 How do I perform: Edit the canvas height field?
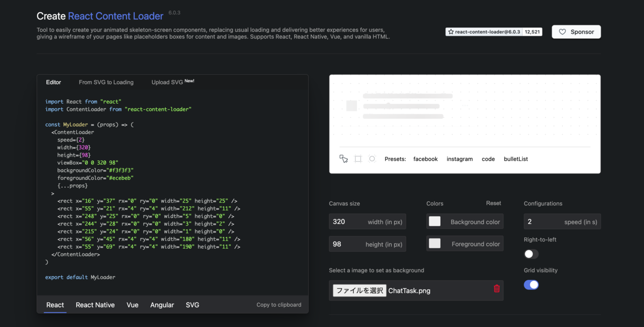point(368,244)
